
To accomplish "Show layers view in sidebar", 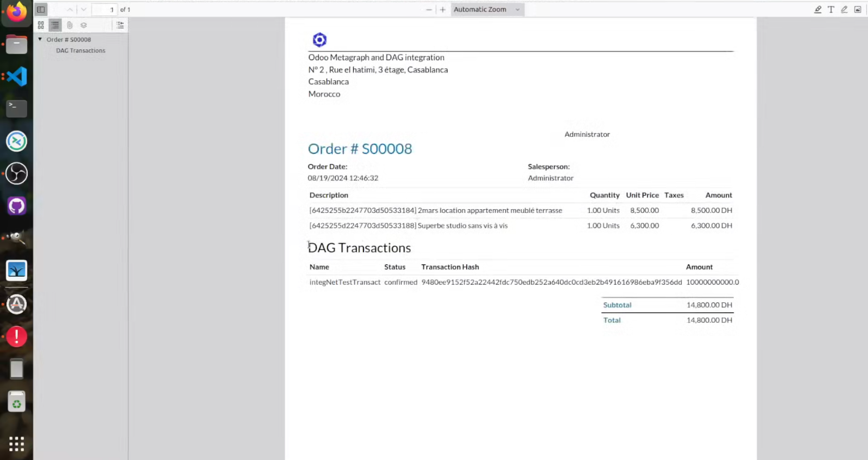I will click(x=83, y=25).
